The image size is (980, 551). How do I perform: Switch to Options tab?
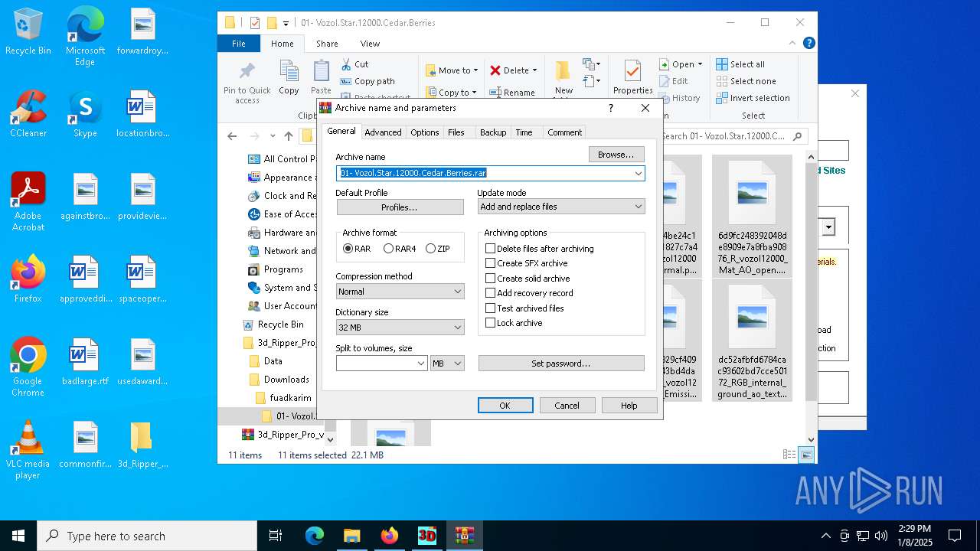pos(424,132)
